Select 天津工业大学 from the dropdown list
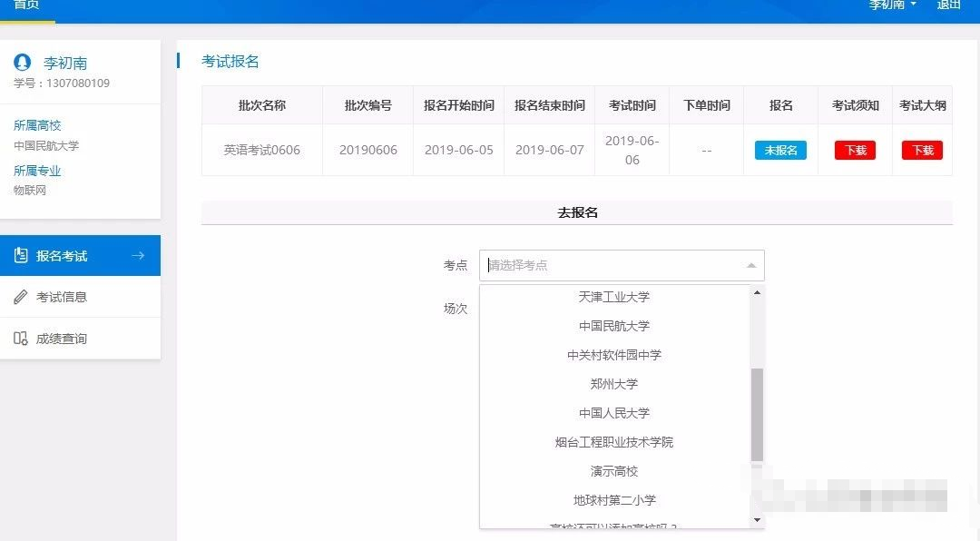 coord(614,297)
